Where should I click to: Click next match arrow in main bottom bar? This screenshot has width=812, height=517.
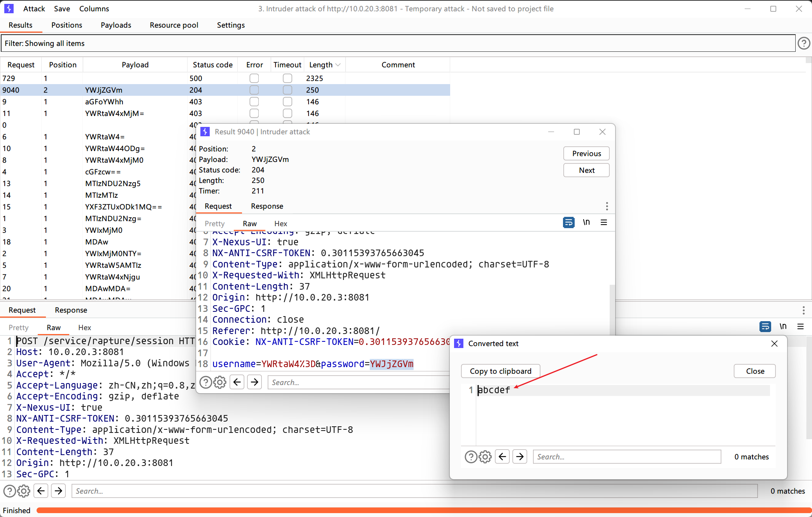(x=58, y=491)
